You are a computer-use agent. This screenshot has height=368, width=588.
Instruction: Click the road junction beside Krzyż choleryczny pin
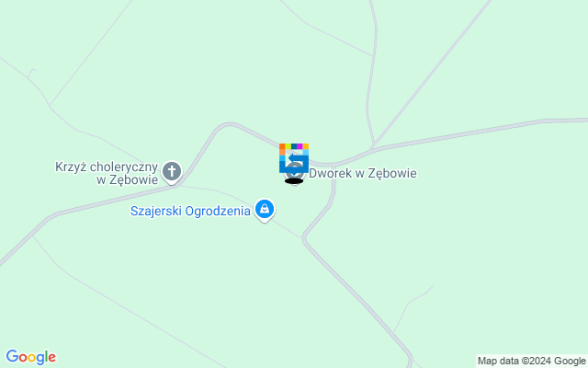pos(179,185)
